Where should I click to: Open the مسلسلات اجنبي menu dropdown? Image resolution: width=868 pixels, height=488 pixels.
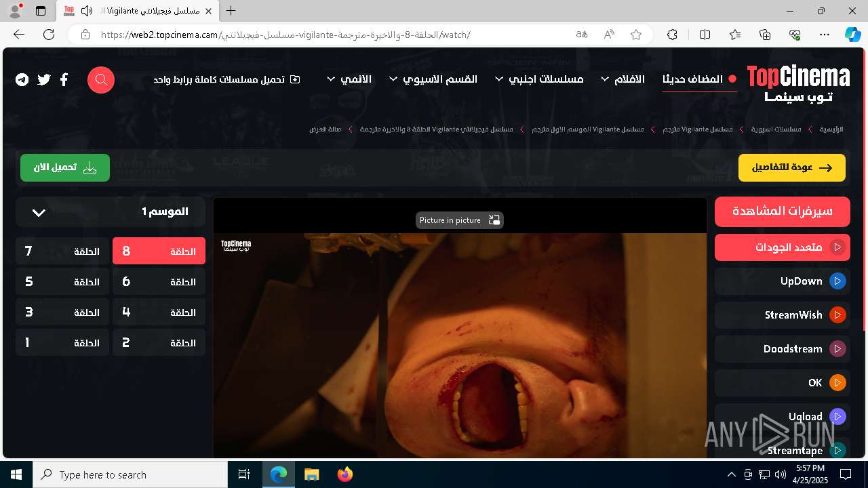coord(539,79)
